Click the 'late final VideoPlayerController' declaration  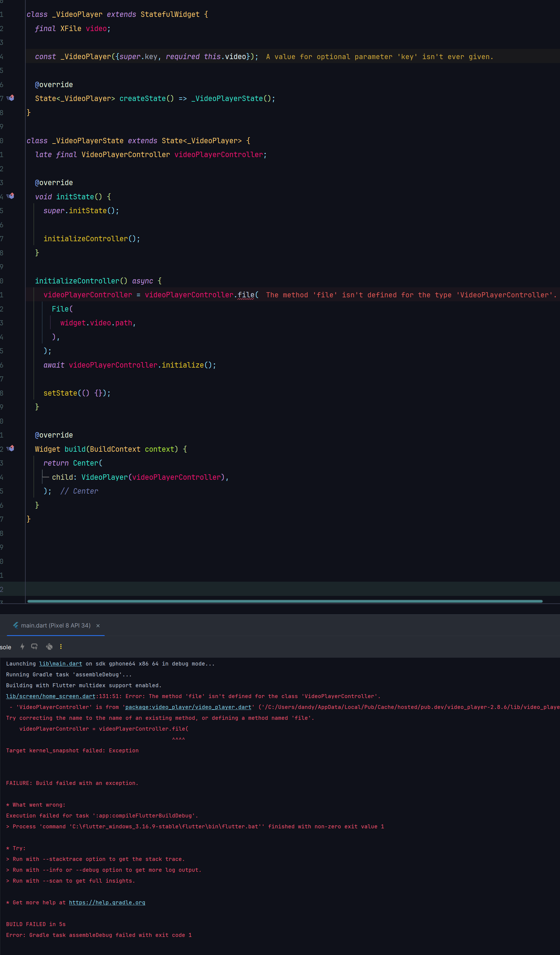point(151,155)
